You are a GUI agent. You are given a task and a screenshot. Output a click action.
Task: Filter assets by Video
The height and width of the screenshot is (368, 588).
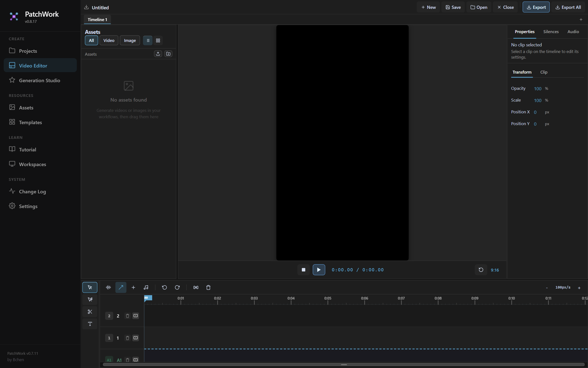[x=109, y=40]
